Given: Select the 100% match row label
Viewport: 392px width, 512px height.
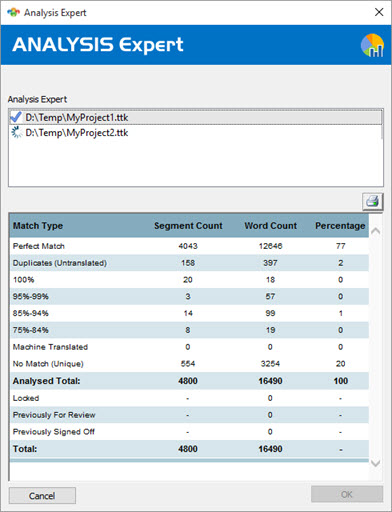Looking at the screenshot, I should point(23,280).
